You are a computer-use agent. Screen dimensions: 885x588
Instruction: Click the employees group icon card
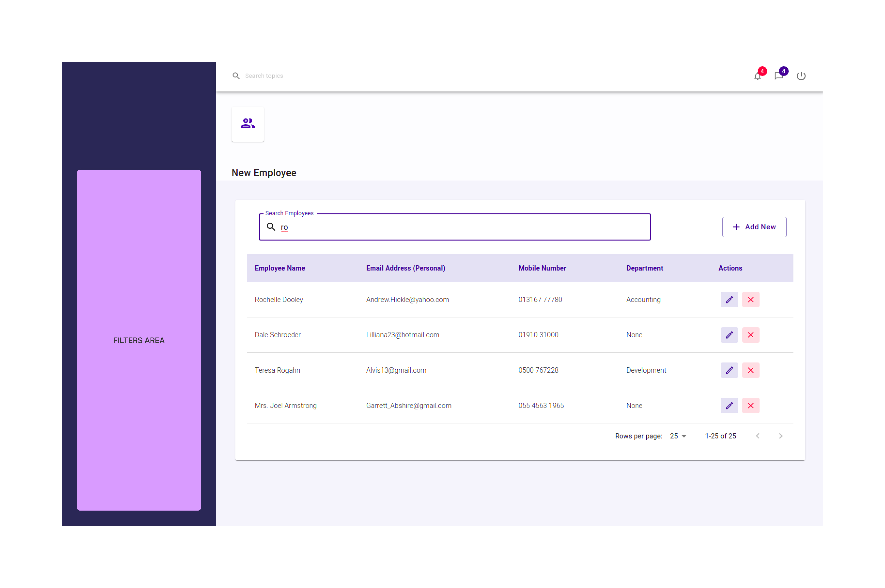point(247,124)
